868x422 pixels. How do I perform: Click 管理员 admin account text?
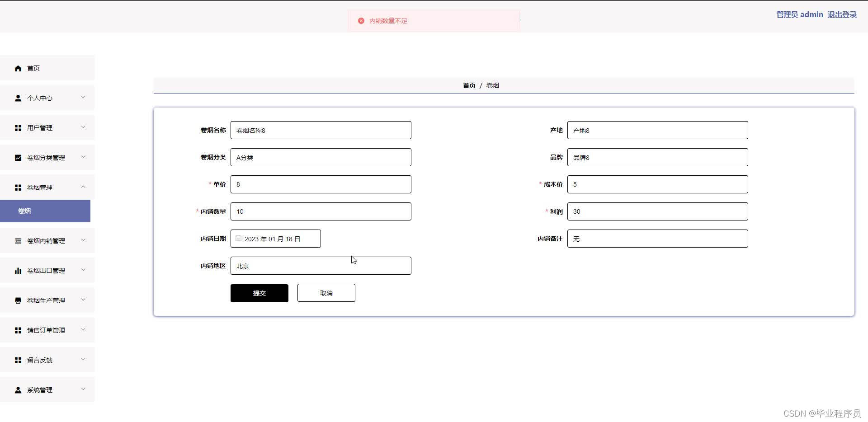point(800,14)
